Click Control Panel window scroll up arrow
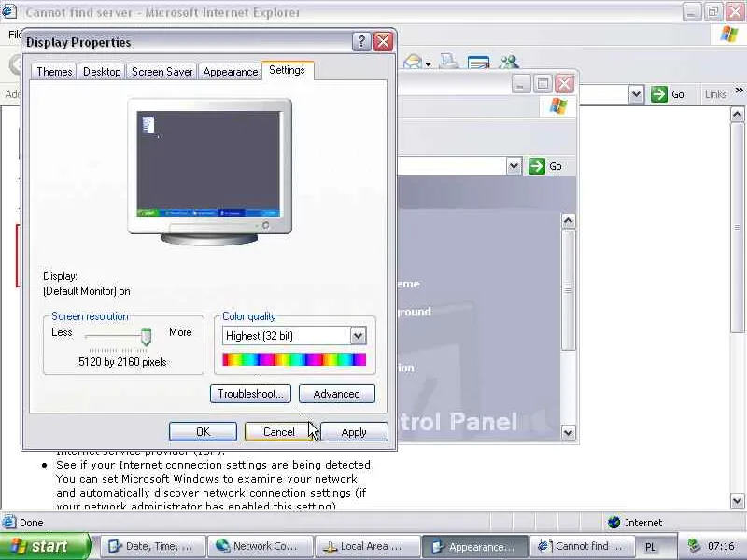 pyautogui.click(x=568, y=221)
